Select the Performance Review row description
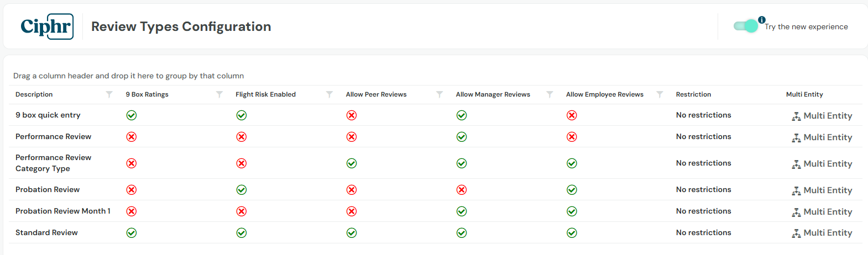868x255 pixels. click(53, 136)
